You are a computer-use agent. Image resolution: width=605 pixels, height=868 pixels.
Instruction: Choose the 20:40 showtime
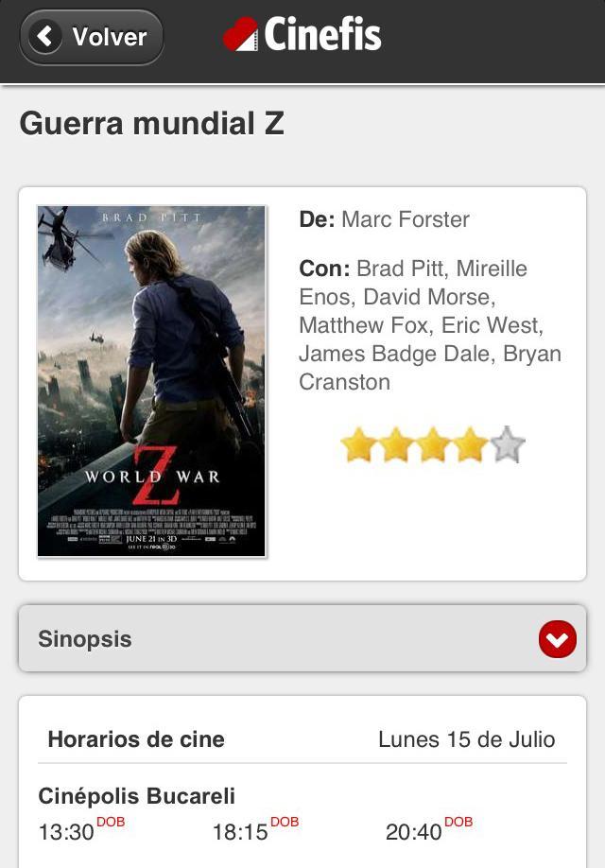413,831
